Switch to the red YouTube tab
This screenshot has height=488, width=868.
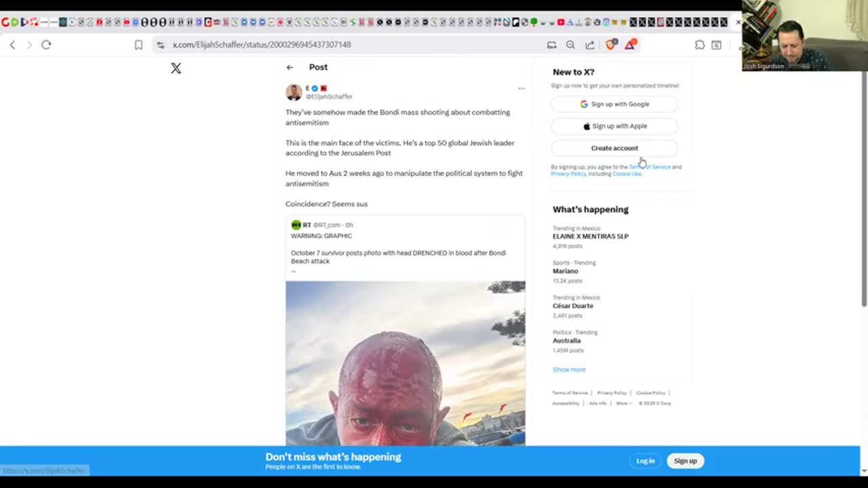[x=561, y=22]
